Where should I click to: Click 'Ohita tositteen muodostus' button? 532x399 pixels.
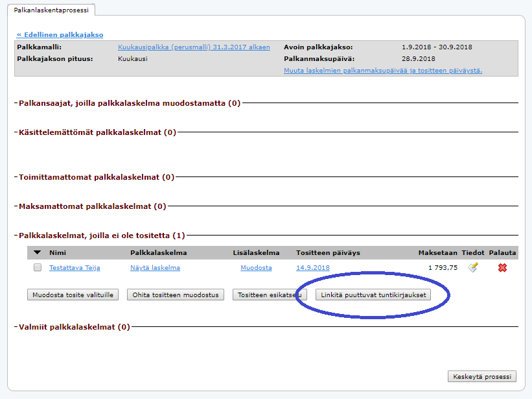pos(176,295)
